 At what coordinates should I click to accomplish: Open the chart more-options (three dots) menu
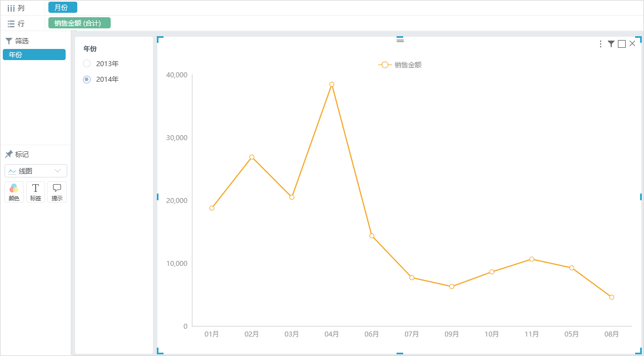pyautogui.click(x=601, y=44)
